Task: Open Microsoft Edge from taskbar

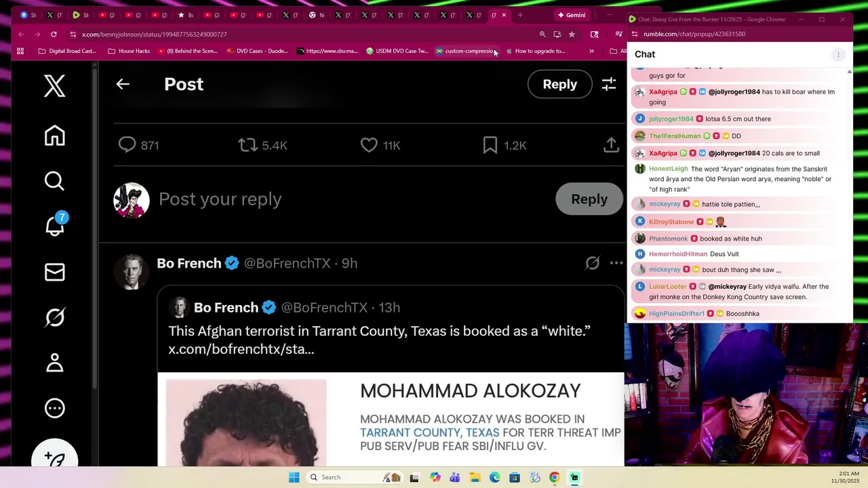Action: pos(494,477)
